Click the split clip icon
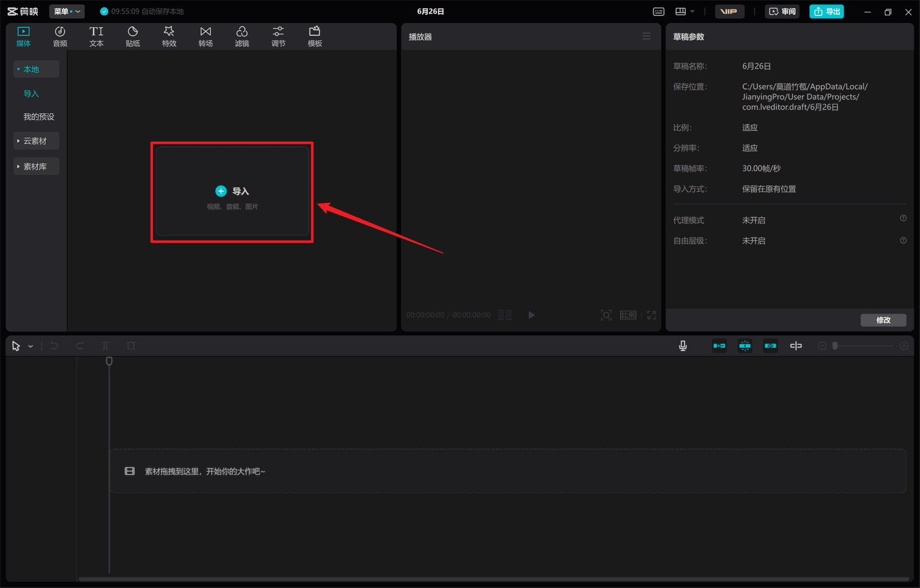The height and width of the screenshot is (588, 920). [105, 346]
